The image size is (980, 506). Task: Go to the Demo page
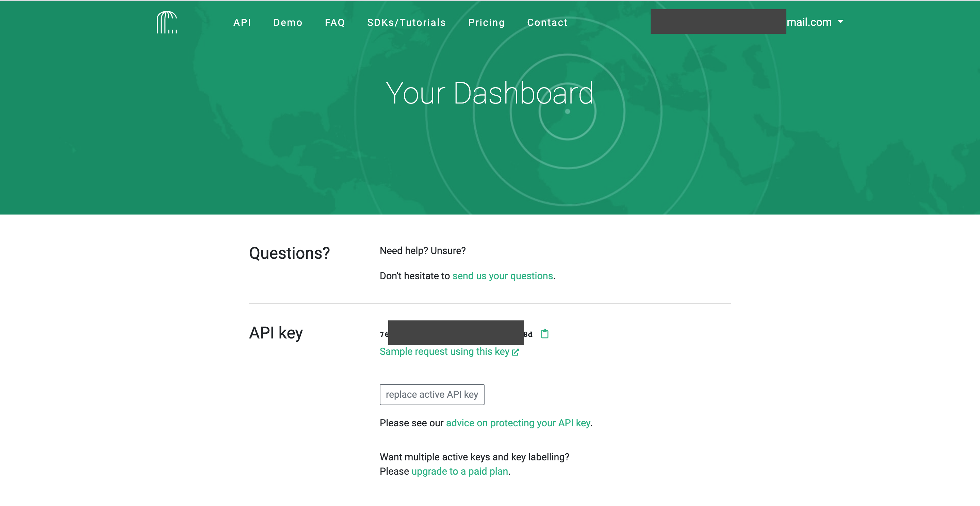pyautogui.click(x=288, y=22)
